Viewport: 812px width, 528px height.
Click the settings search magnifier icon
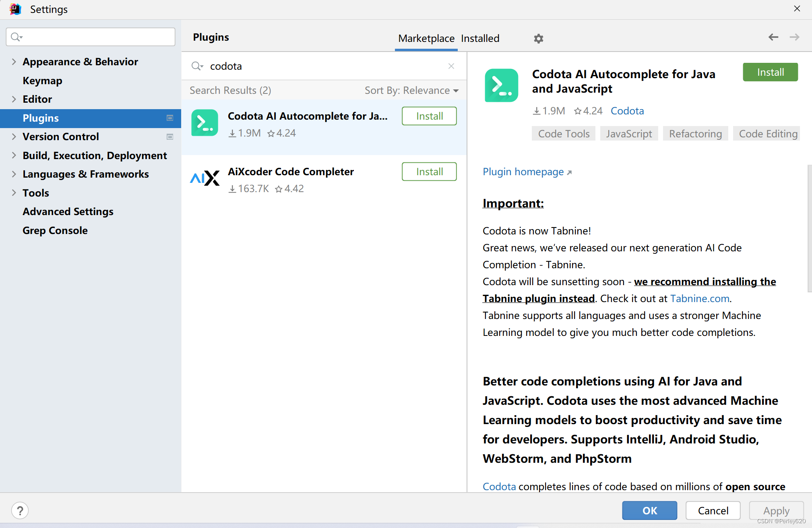pyautogui.click(x=17, y=37)
